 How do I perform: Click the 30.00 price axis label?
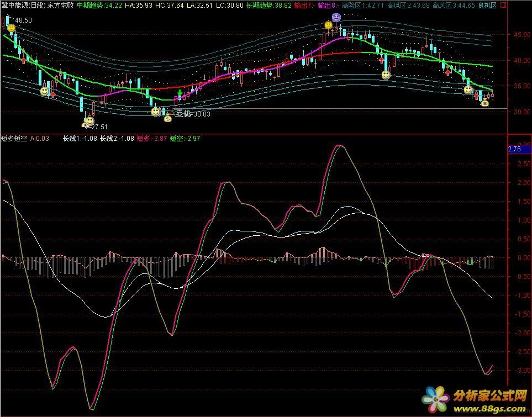[x=522, y=112]
